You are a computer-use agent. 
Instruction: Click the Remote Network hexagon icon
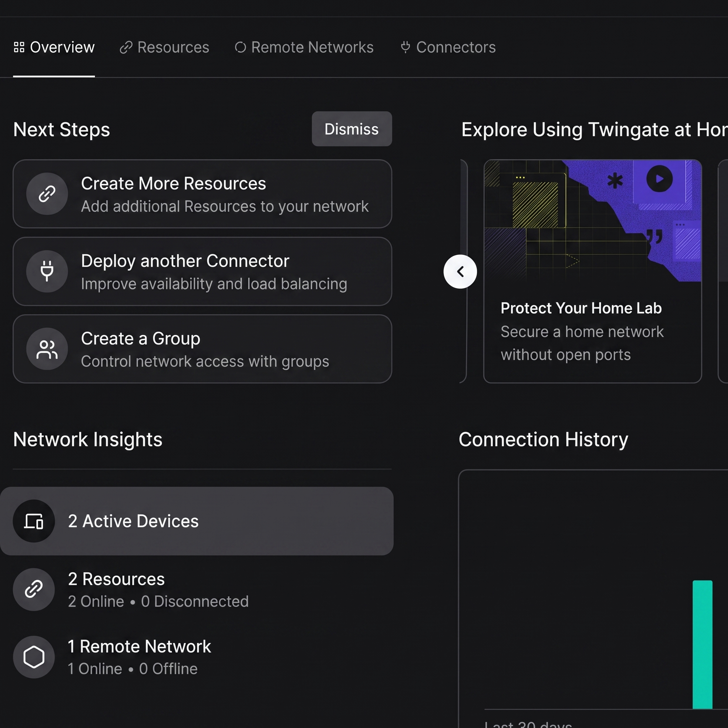pyautogui.click(x=34, y=657)
